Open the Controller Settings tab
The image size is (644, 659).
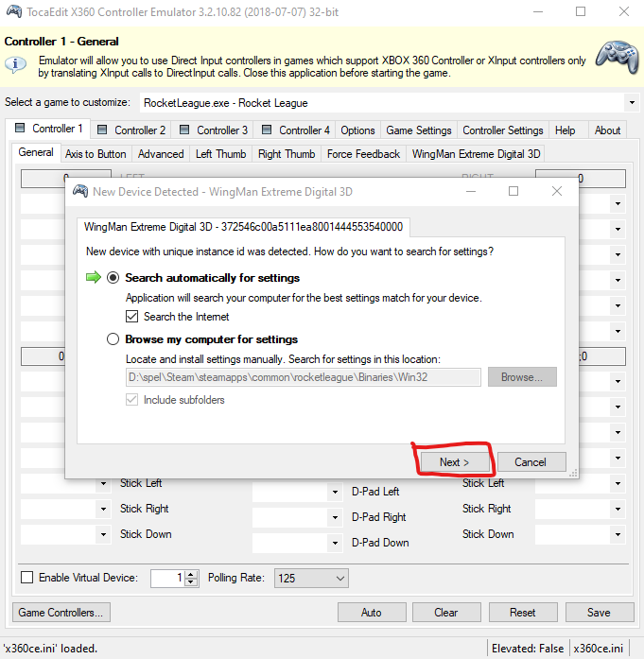click(503, 130)
